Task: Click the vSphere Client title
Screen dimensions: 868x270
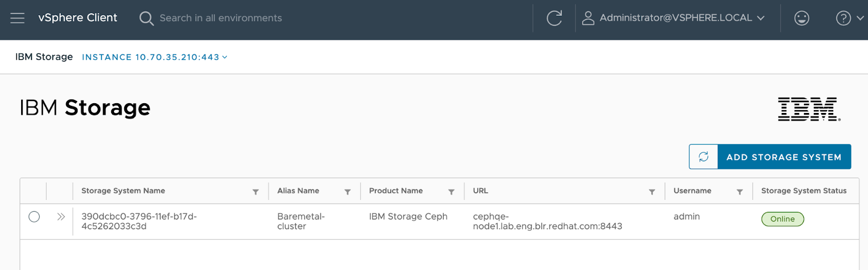Action: (x=78, y=18)
